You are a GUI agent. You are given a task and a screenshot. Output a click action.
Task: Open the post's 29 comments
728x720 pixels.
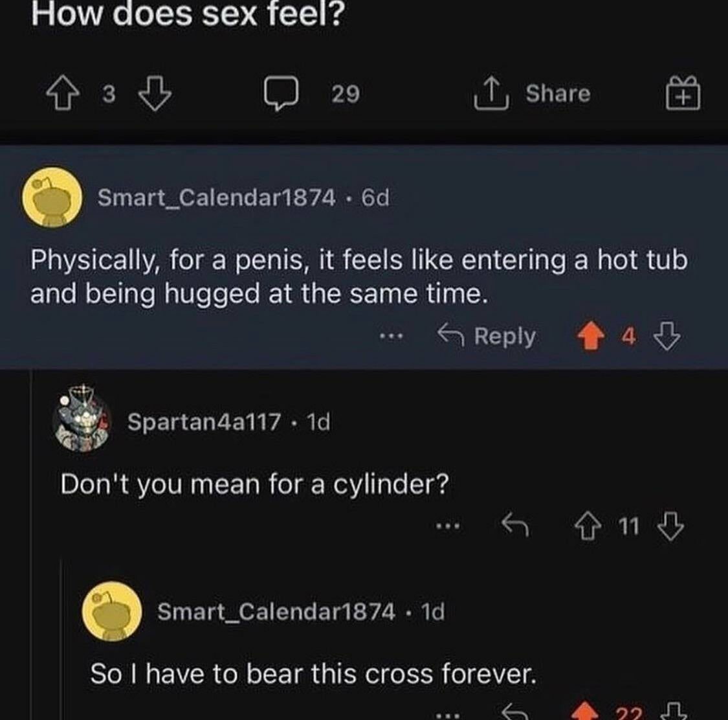point(280,95)
